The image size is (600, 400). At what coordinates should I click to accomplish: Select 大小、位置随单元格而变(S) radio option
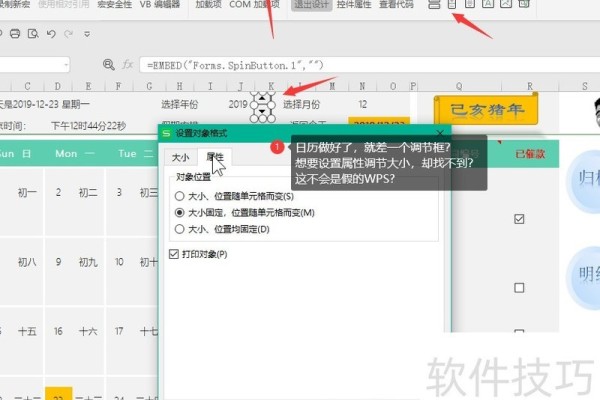(x=234, y=196)
